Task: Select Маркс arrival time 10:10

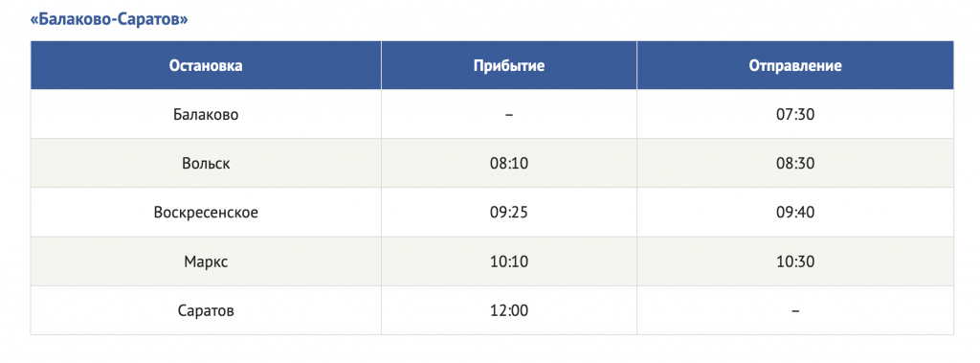Action: 509,261
